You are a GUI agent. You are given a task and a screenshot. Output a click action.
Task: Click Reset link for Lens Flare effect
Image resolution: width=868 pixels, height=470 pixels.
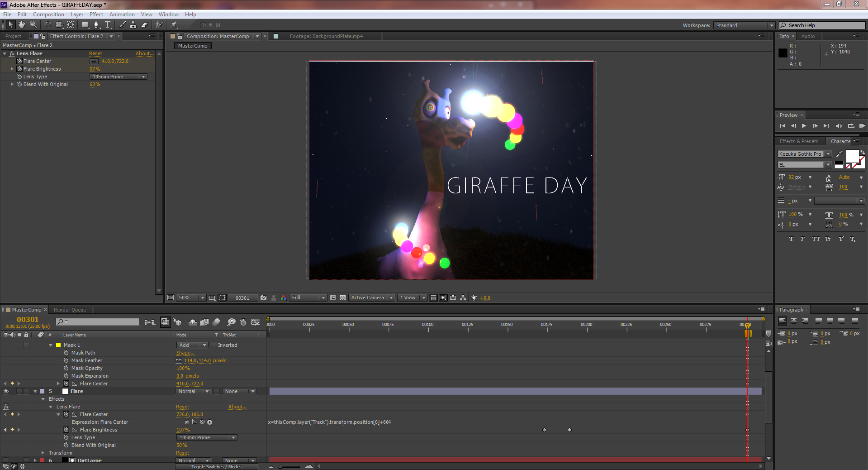95,53
